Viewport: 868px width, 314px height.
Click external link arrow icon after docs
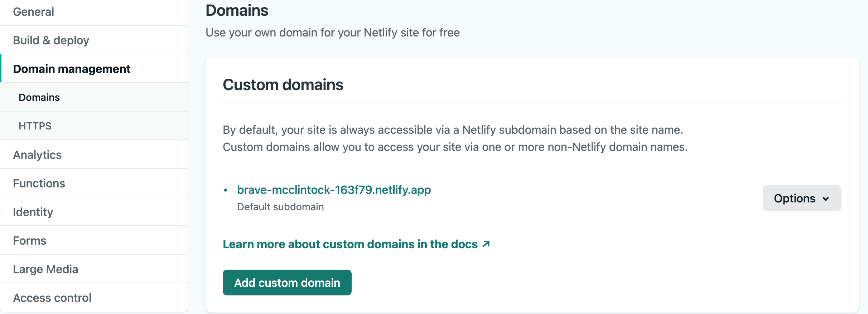[486, 244]
